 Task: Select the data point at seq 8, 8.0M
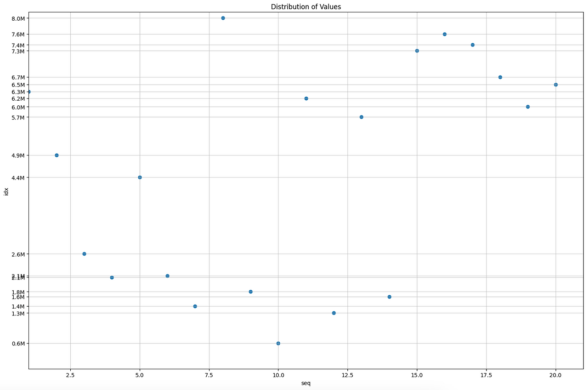(223, 18)
